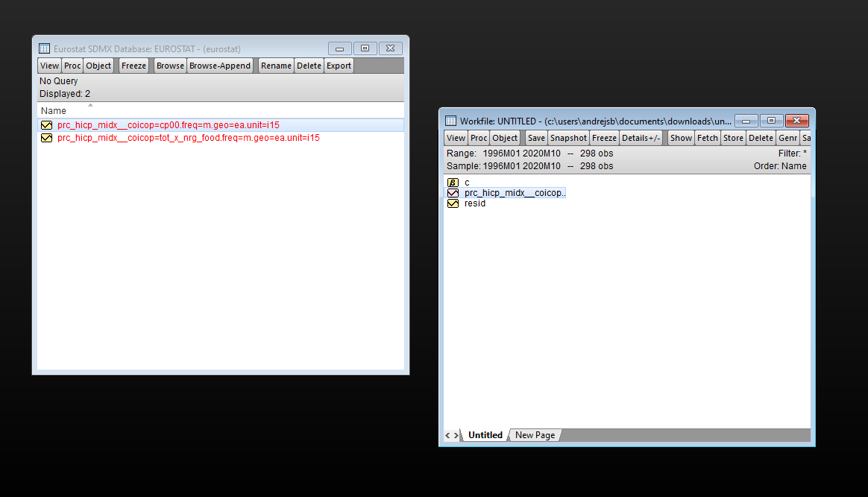Select the Untitled workfile page tab
The image size is (868, 497).
pos(485,435)
